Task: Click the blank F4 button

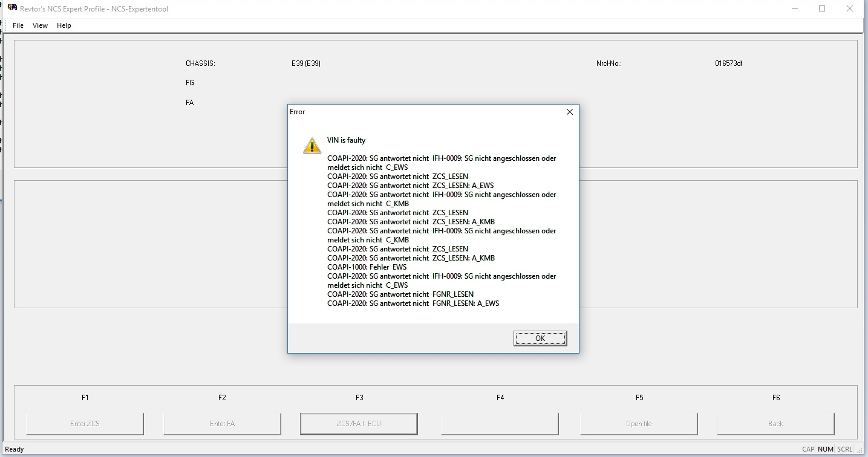Action: 500,424
